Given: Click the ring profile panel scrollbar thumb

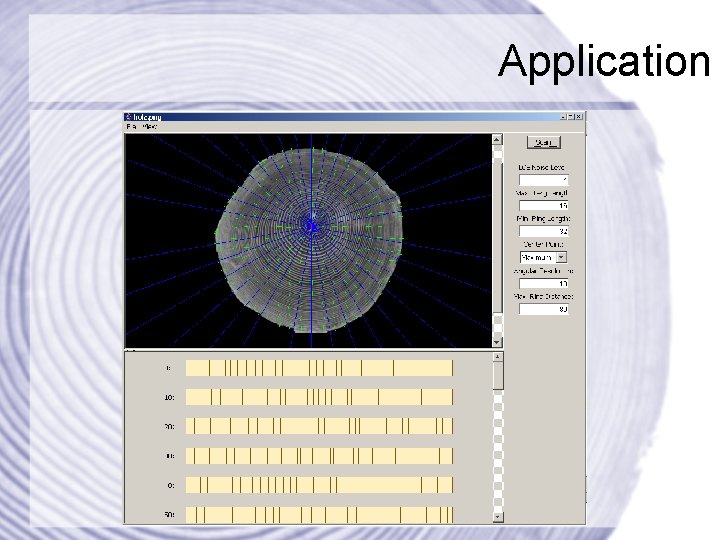Looking at the screenshot, I should coord(498,376).
